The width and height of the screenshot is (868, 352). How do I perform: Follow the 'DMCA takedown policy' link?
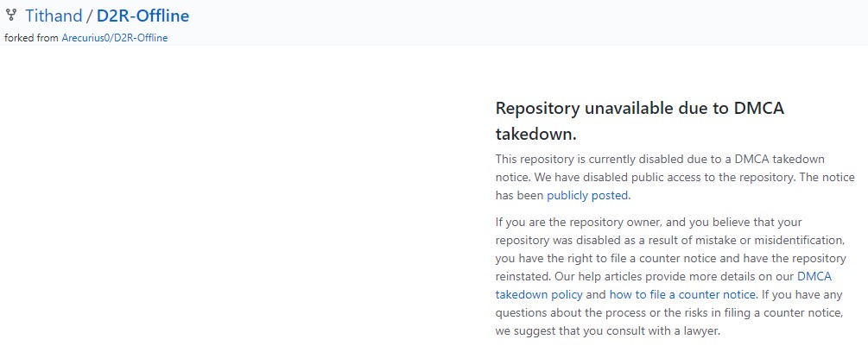tap(663, 285)
